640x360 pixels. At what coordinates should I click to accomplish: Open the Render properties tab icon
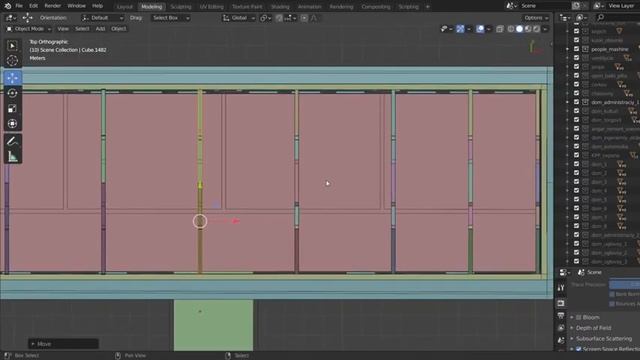561,303
